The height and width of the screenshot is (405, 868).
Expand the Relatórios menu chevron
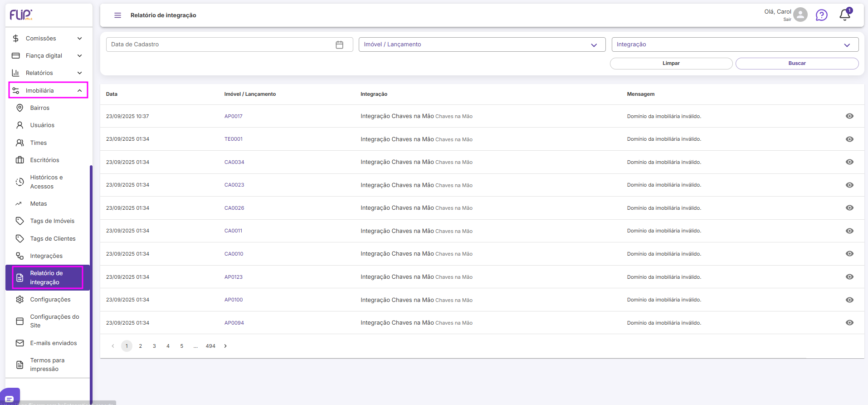(x=80, y=73)
